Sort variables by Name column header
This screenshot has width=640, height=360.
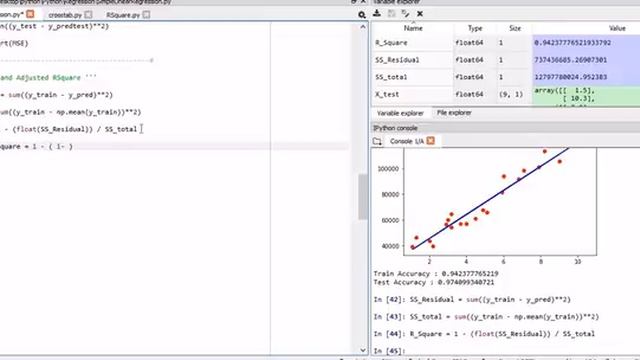413,28
